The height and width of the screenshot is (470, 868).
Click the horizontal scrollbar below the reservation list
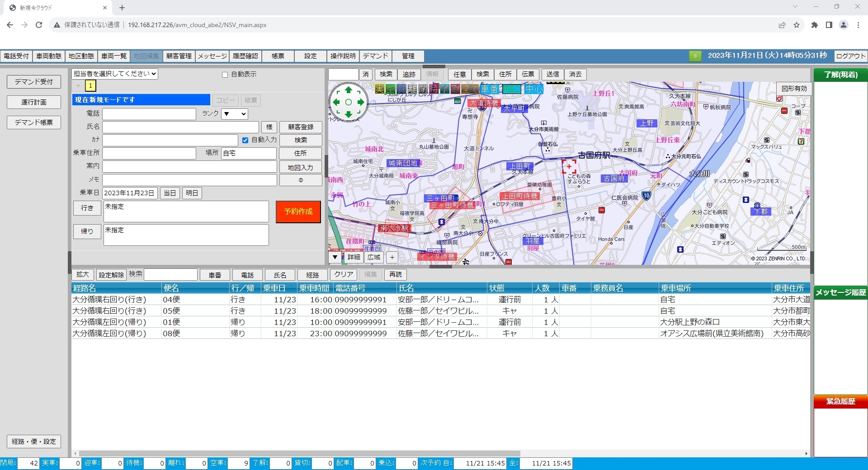click(x=299, y=453)
